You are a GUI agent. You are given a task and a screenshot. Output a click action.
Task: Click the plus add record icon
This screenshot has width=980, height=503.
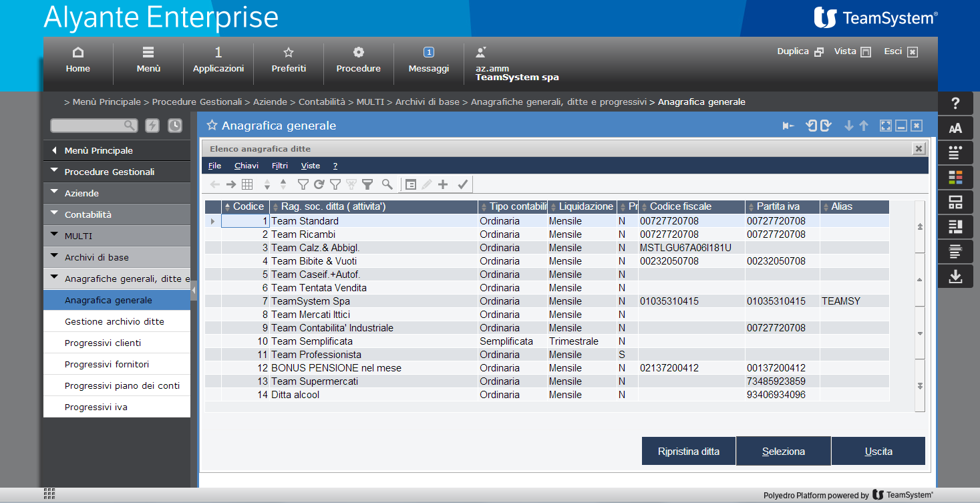click(442, 184)
